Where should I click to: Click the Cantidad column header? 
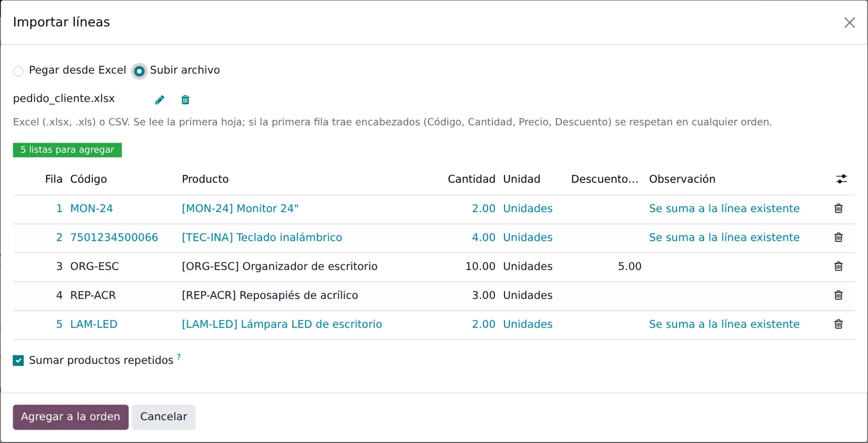(x=471, y=179)
